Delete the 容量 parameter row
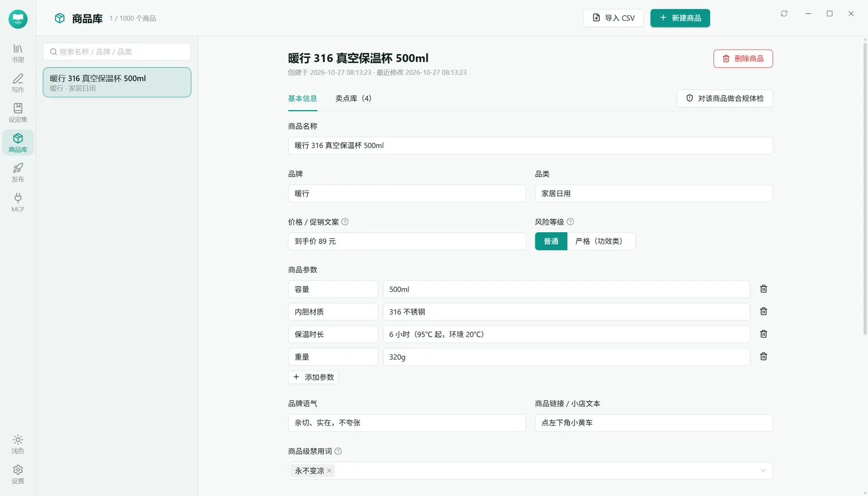Viewport: 868px width, 496px height. coord(763,289)
